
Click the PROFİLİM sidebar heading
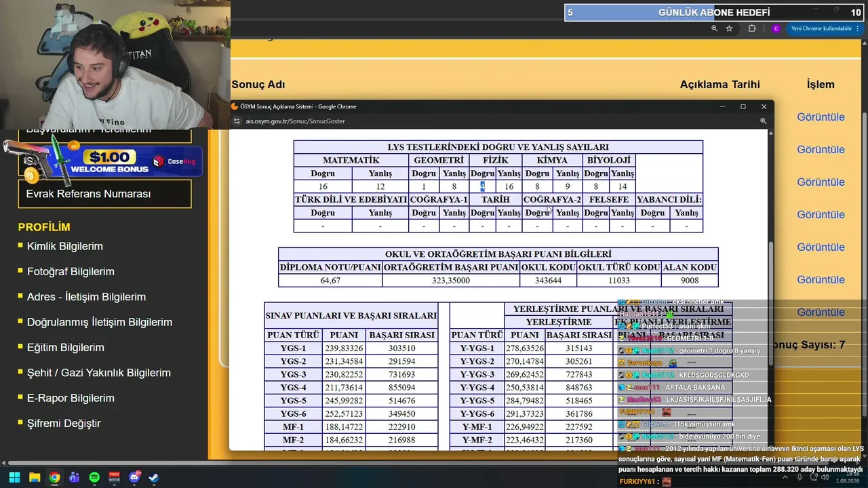pos(44,228)
